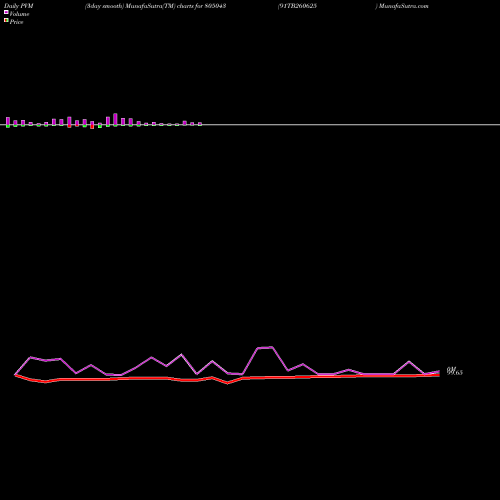Click the "(91TB260625" symbol text

pos(297,6)
